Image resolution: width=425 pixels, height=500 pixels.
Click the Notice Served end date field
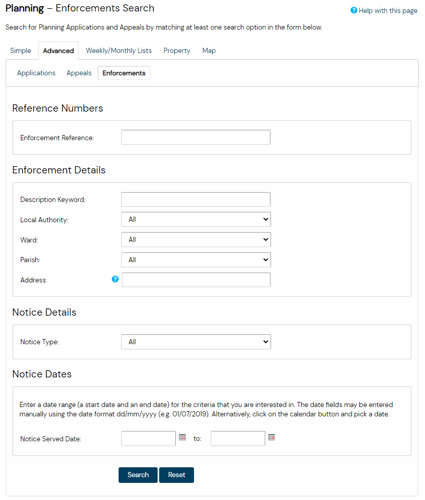238,438
